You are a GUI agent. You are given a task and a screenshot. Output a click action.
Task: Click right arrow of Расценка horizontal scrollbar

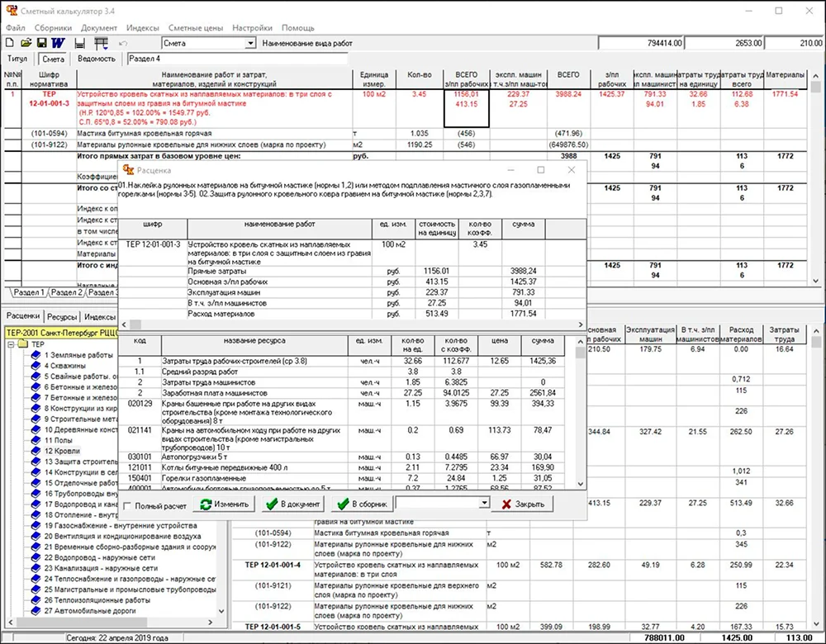(581, 325)
